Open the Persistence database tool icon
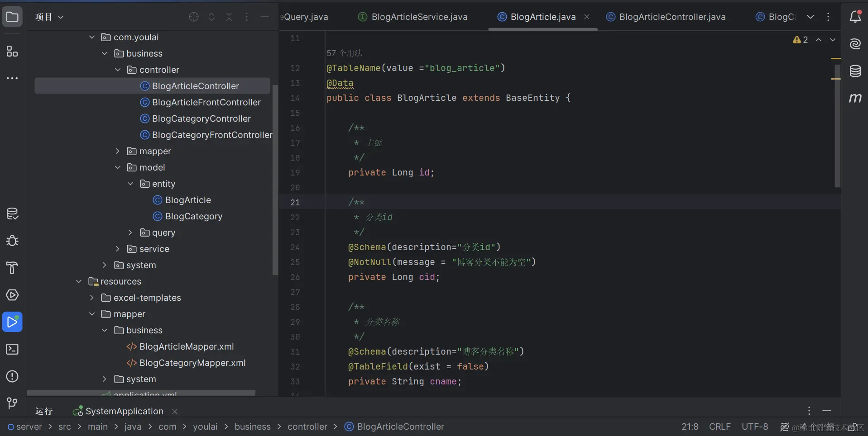This screenshot has width=868, height=436. coord(12,213)
